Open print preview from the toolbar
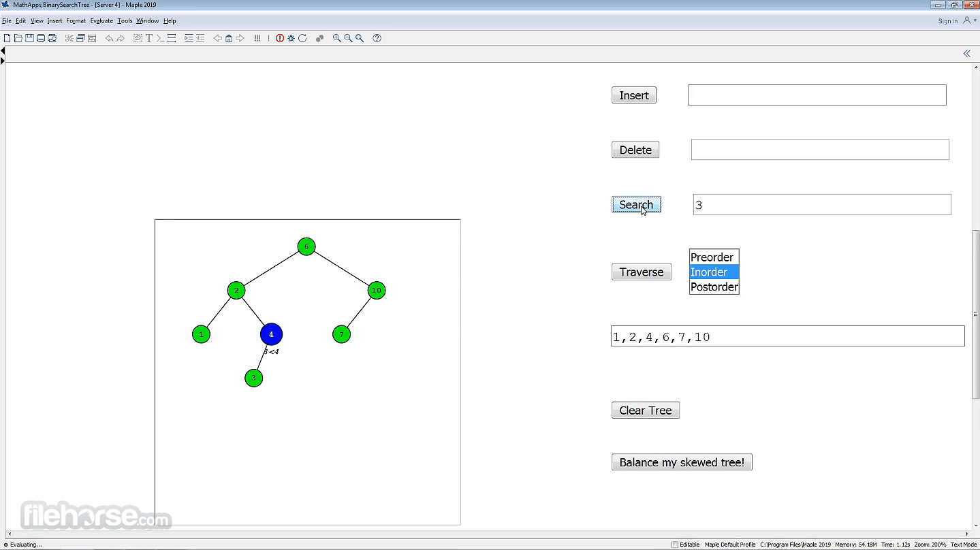 click(x=52, y=38)
